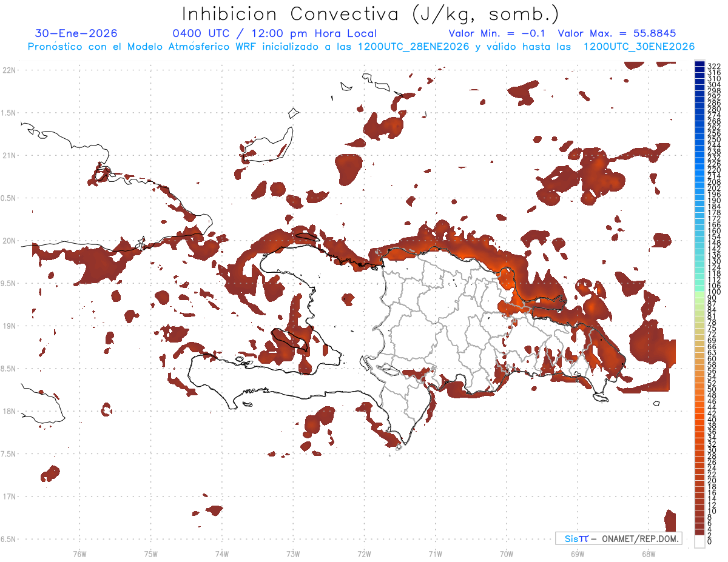
Task: Click the "Valor Min. = -0.1" readout
Action: pyautogui.click(x=497, y=34)
